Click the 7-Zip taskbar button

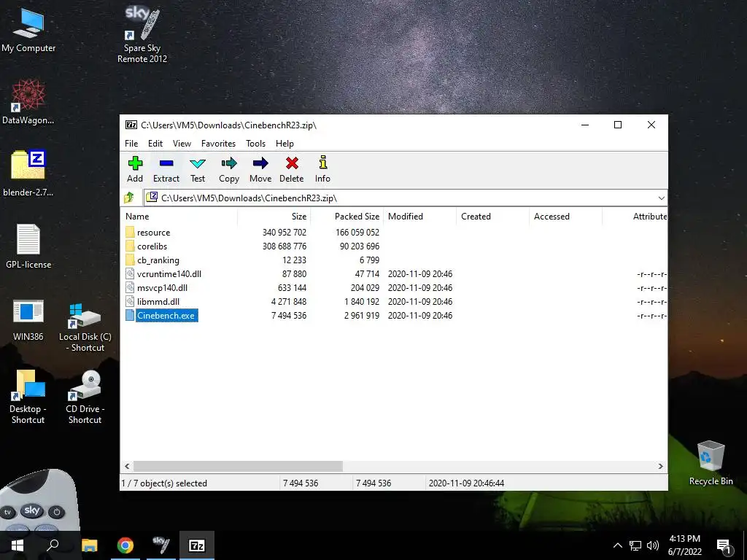point(197,545)
